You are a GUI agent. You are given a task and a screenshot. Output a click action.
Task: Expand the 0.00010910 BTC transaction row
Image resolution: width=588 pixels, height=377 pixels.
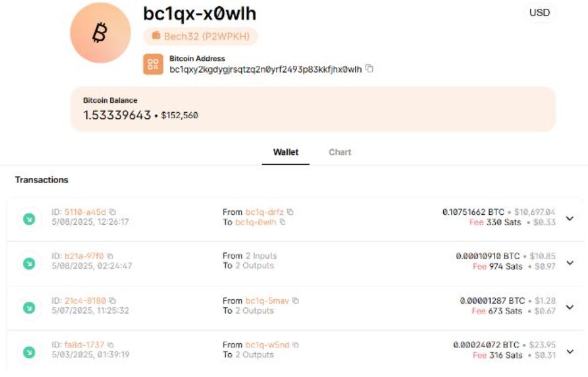tap(569, 262)
